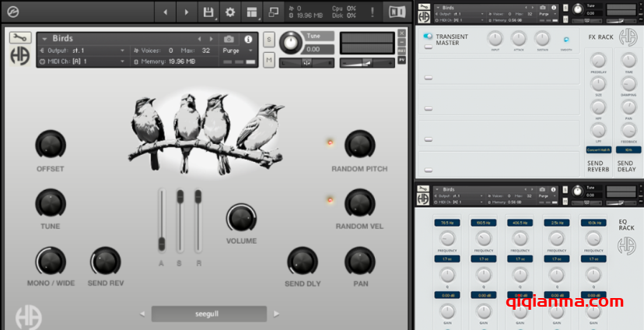Solo the Birds instrument with S button in main window

pos(269,40)
